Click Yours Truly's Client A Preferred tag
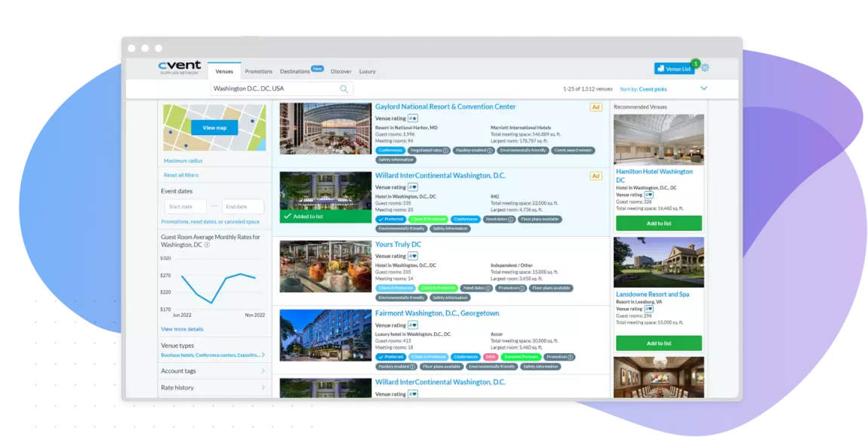 pos(396,288)
